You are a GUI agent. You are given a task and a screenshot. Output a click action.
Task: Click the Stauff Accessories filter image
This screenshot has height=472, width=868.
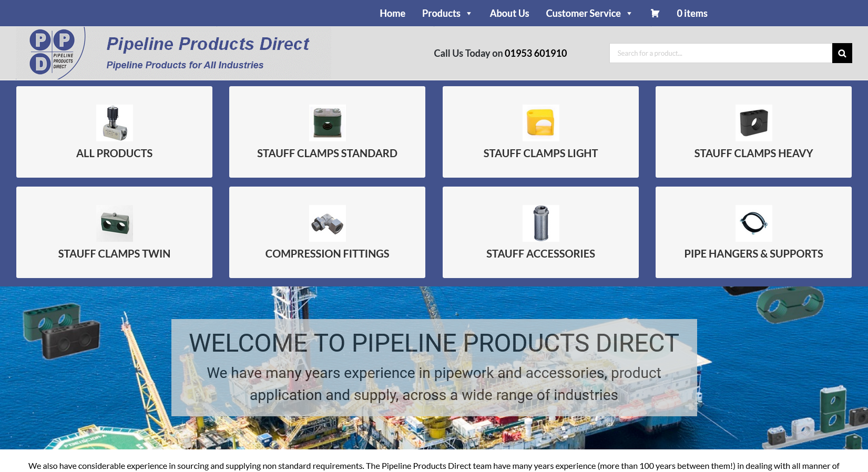540,223
